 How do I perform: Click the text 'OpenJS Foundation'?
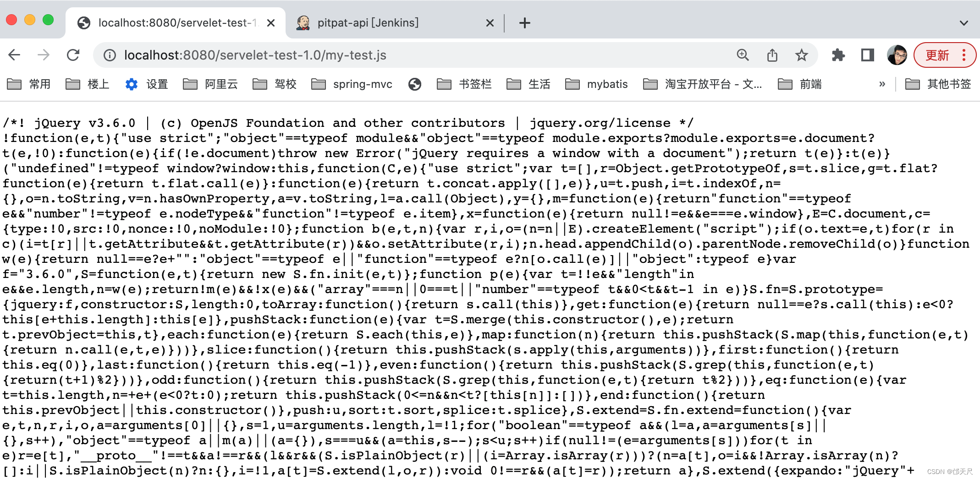point(258,123)
